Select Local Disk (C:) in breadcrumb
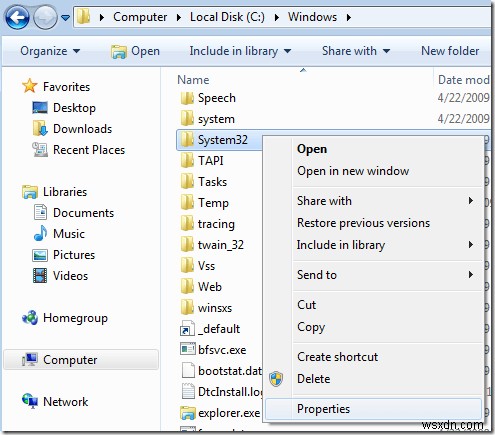This screenshot has height=435, width=495. click(227, 17)
